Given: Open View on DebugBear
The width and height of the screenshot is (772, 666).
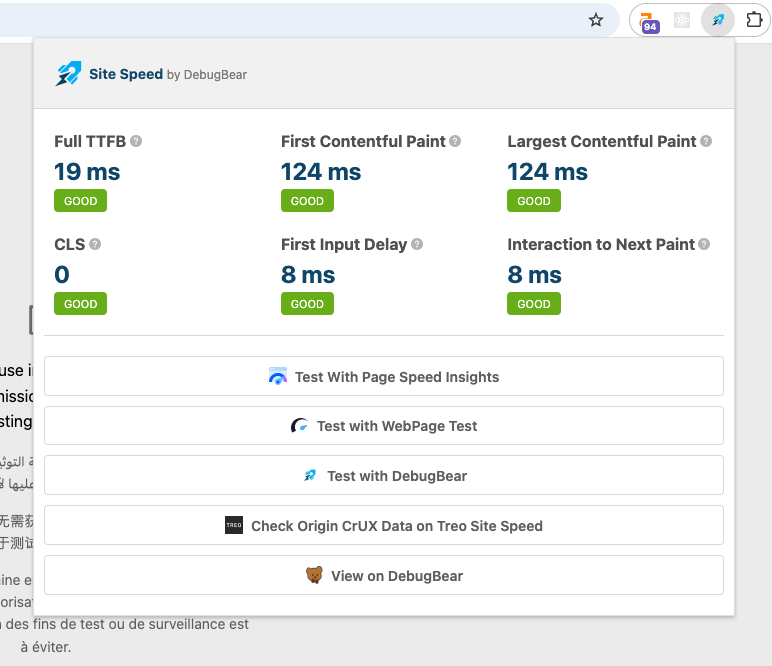Looking at the screenshot, I should click(384, 575).
